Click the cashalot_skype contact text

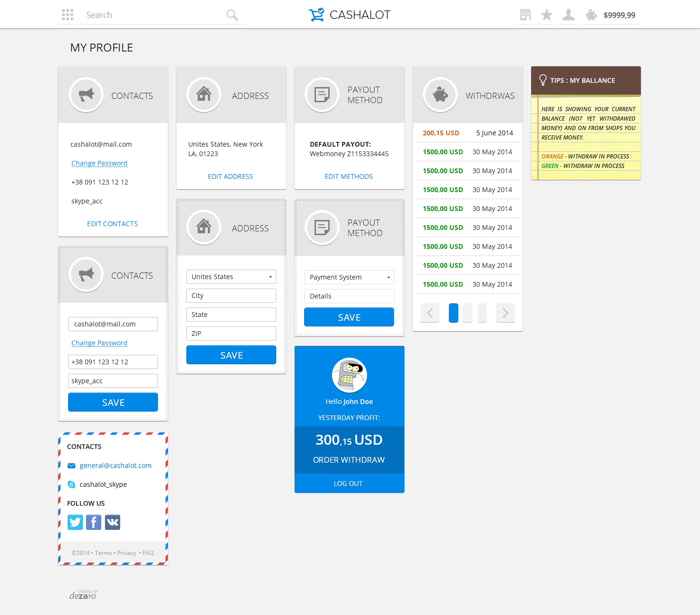pos(103,484)
